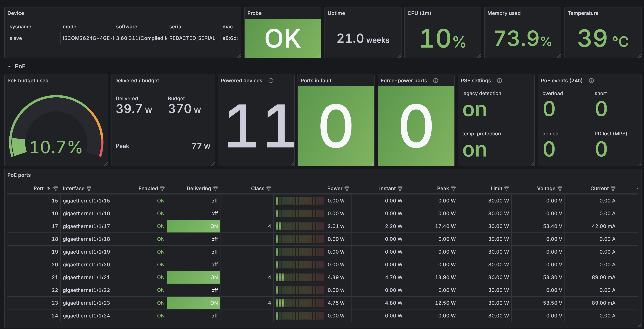
Task: Open filter for Limit column
Action: coord(506,188)
